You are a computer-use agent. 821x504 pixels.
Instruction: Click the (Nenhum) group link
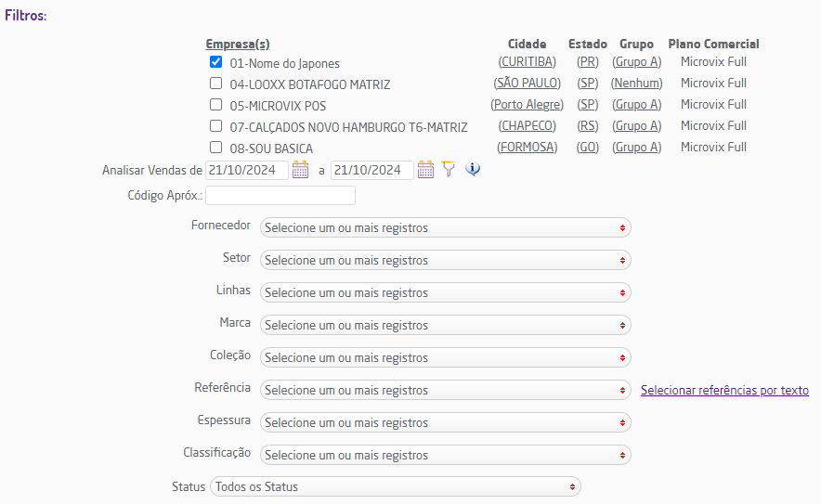click(x=637, y=84)
